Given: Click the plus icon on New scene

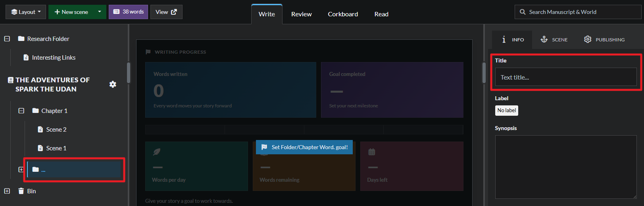Looking at the screenshot, I should click(57, 12).
